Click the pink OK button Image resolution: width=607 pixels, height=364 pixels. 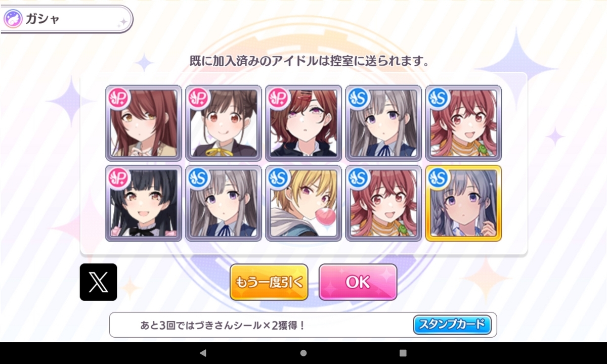[358, 282]
